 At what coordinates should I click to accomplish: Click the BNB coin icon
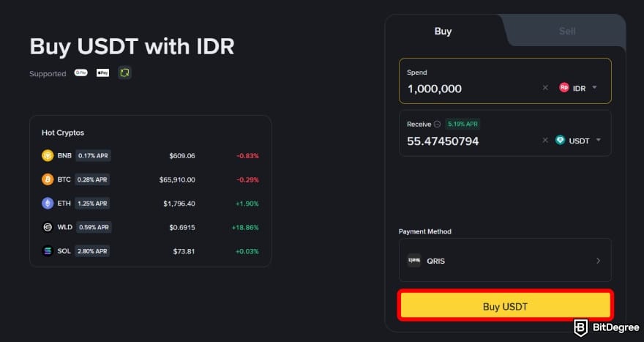click(x=48, y=156)
